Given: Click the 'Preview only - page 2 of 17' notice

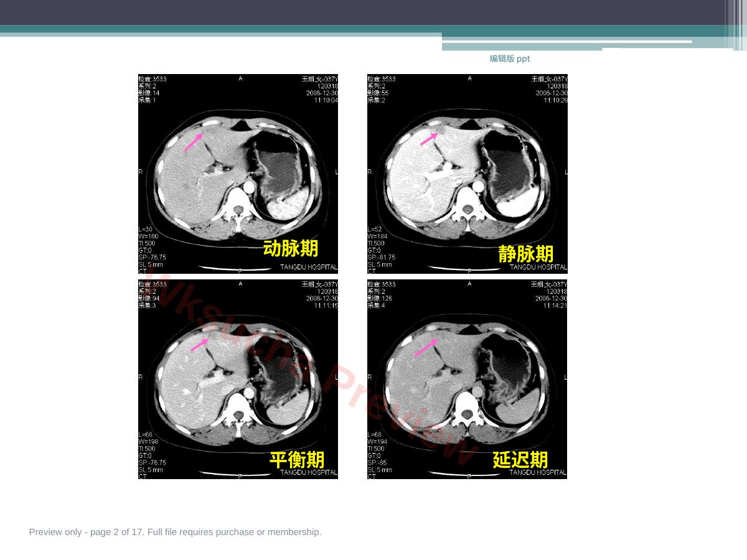Looking at the screenshot, I should 175,532.
